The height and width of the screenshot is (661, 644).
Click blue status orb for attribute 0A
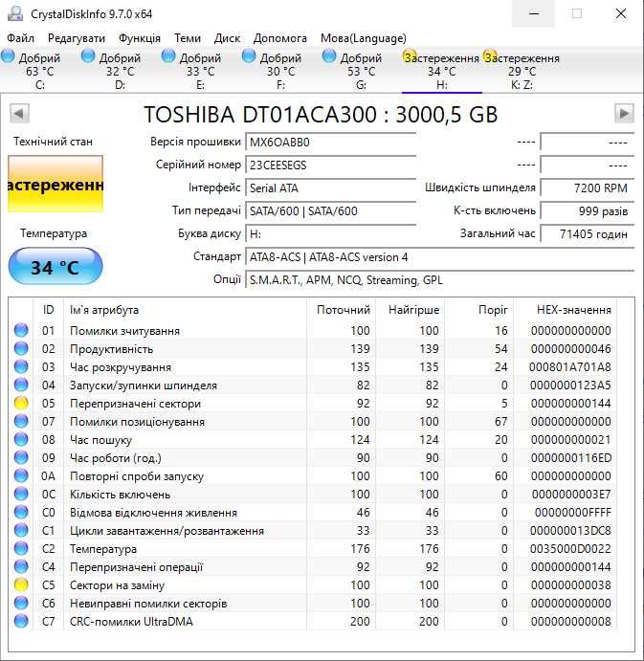pyautogui.click(x=21, y=475)
